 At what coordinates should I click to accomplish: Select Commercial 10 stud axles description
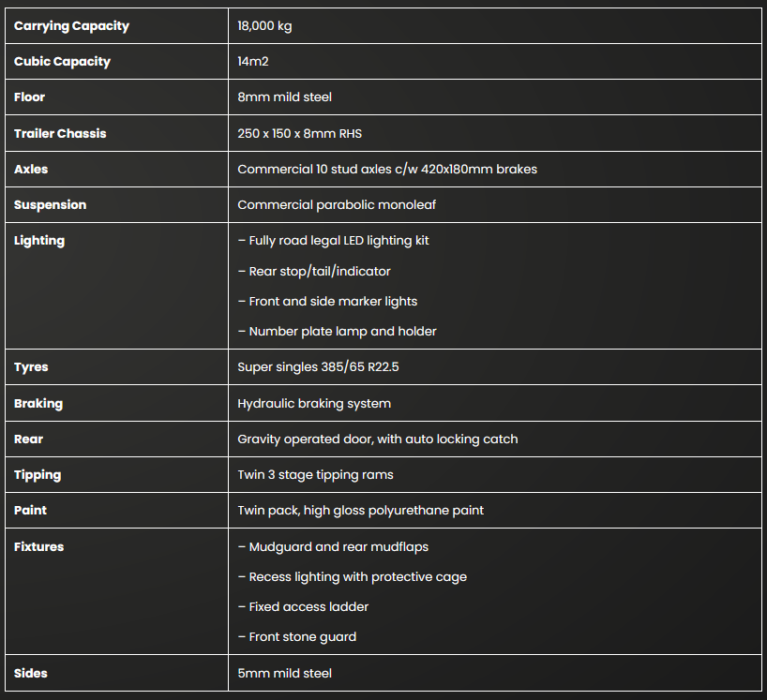pyautogui.click(x=387, y=170)
